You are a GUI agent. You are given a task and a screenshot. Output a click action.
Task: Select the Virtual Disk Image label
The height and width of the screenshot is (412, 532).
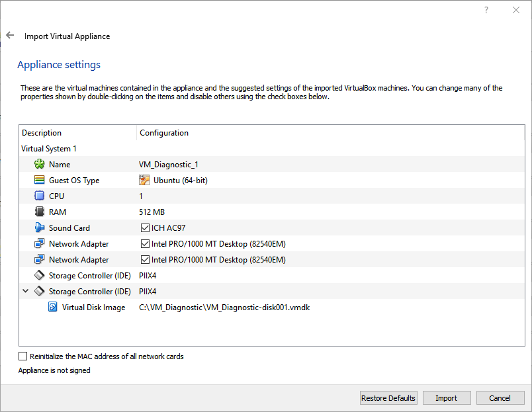[x=94, y=308]
